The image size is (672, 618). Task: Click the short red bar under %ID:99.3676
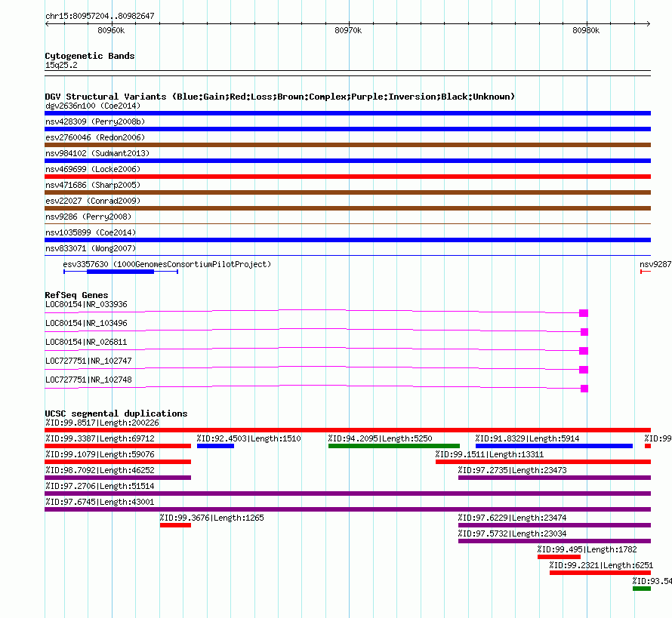click(175, 525)
